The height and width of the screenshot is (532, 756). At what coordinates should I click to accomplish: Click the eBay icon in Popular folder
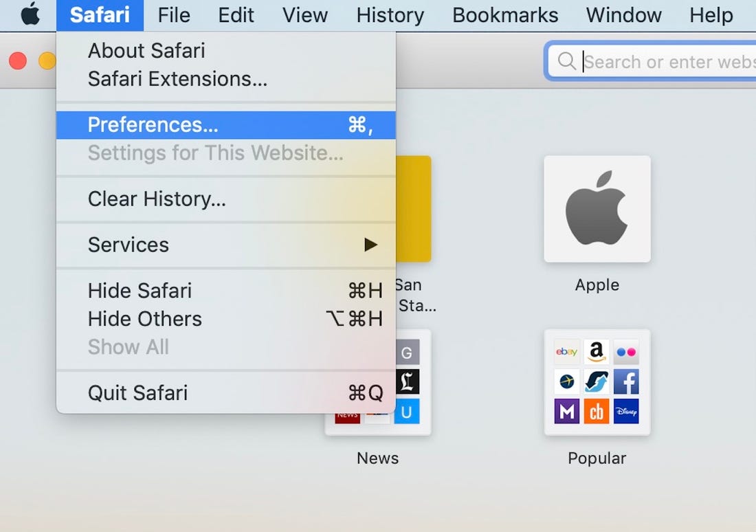click(x=567, y=352)
